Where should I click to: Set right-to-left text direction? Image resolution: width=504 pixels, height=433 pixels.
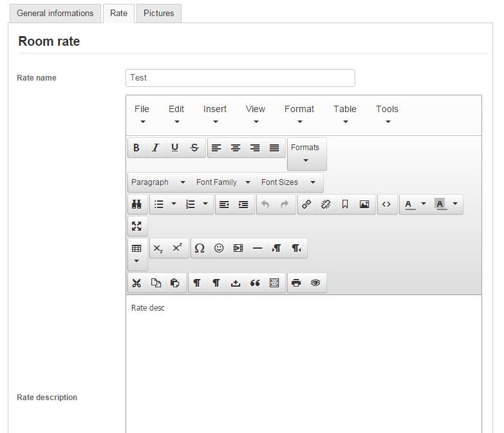click(297, 248)
